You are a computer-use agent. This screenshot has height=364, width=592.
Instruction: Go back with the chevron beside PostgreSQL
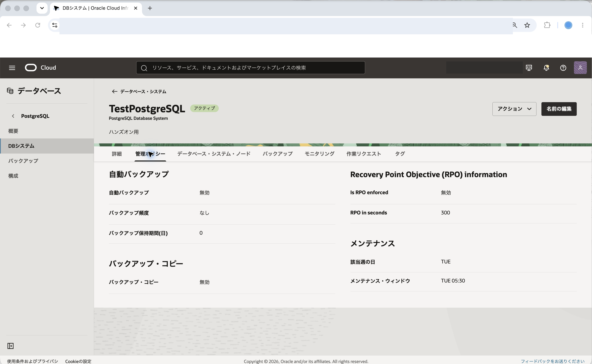click(13, 116)
